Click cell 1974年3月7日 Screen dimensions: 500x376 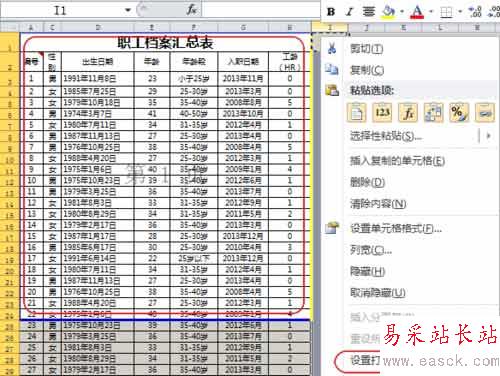point(98,114)
